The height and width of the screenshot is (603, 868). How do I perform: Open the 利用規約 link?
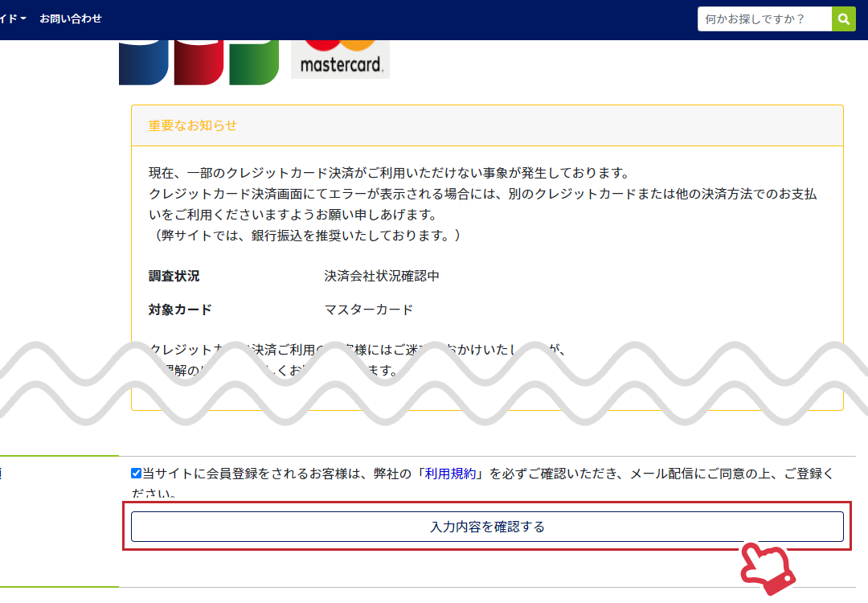coord(450,474)
